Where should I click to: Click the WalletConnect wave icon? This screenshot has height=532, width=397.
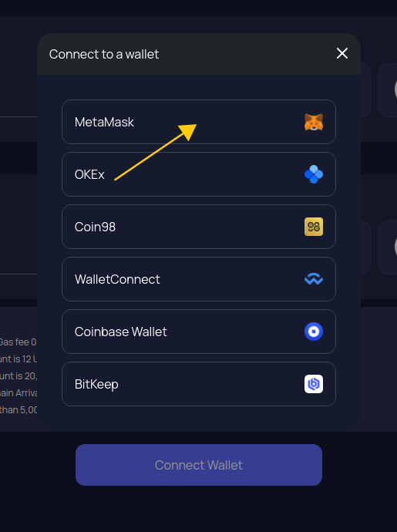click(x=314, y=279)
